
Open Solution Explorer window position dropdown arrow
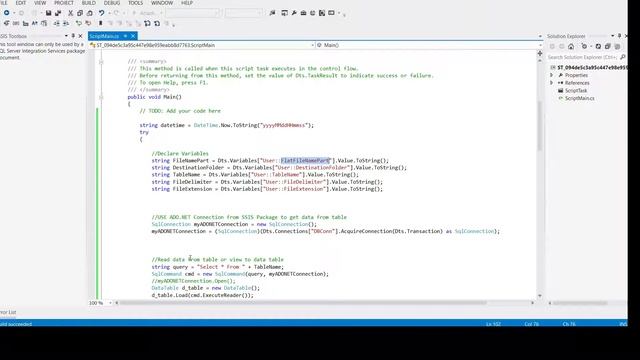(x=613, y=36)
